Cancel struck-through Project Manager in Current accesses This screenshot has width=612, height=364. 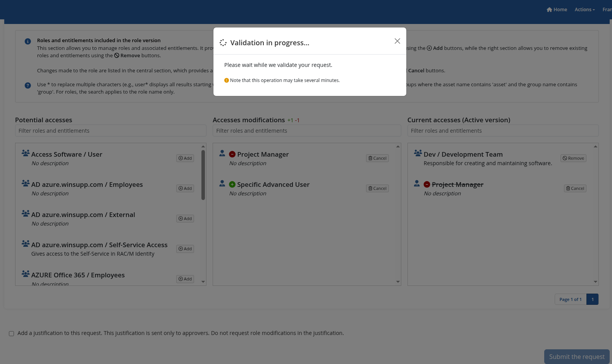pos(575,188)
